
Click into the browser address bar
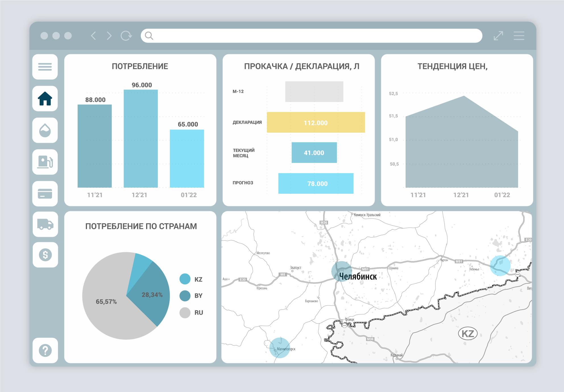(311, 36)
